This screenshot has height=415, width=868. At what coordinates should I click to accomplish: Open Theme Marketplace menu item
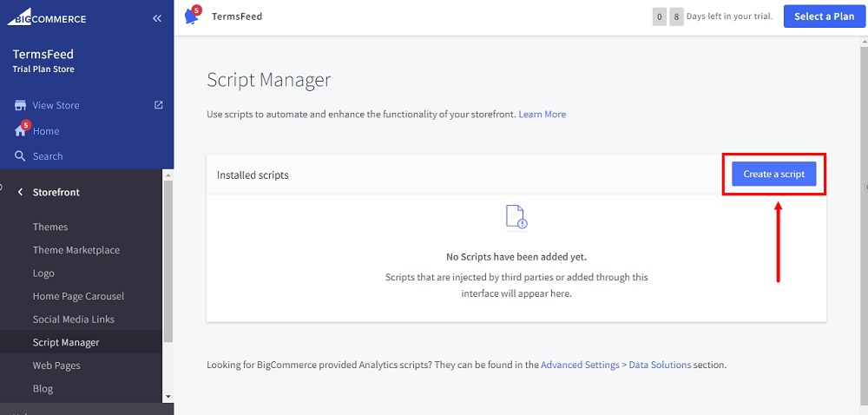tap(76, 250)
